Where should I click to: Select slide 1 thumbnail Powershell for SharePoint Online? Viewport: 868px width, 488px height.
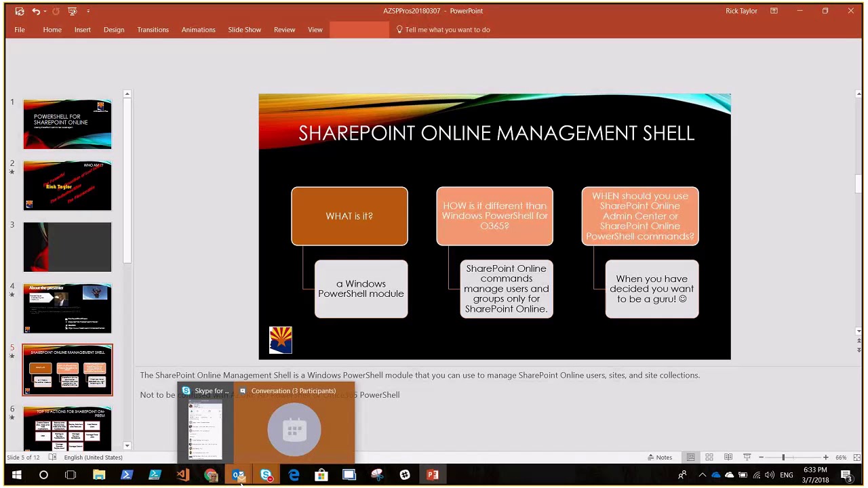67,124
